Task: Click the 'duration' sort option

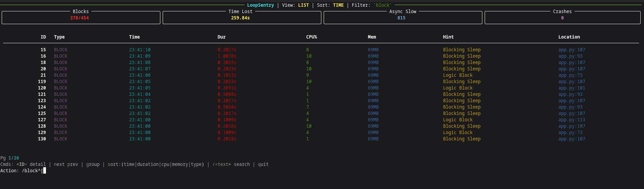Action: (148, 165)
